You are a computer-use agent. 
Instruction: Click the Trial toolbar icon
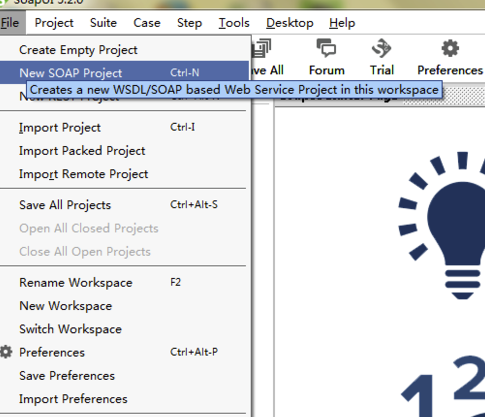point(381,49)
